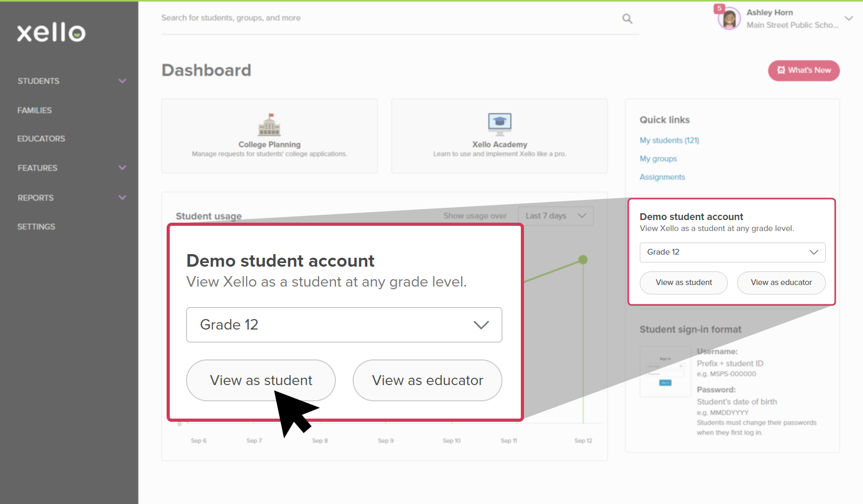Click the search students and groups input field
Screen dimensions: 863x504
[x=314, y=17]
